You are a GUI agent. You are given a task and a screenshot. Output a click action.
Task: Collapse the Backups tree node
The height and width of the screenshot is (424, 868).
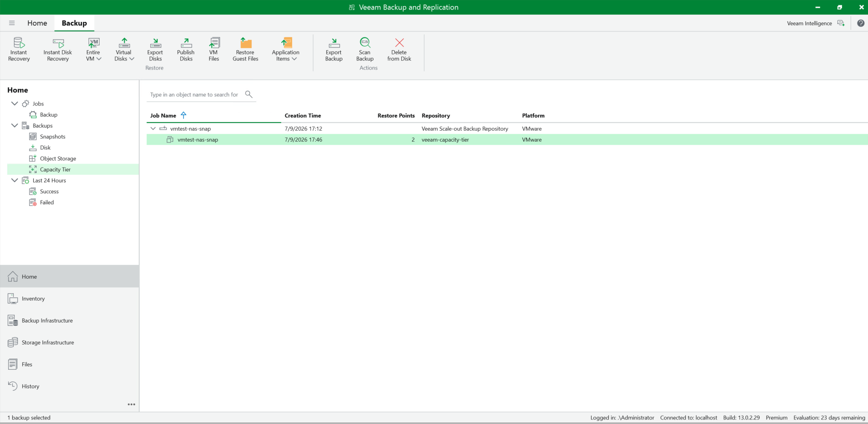coord(15,126)
